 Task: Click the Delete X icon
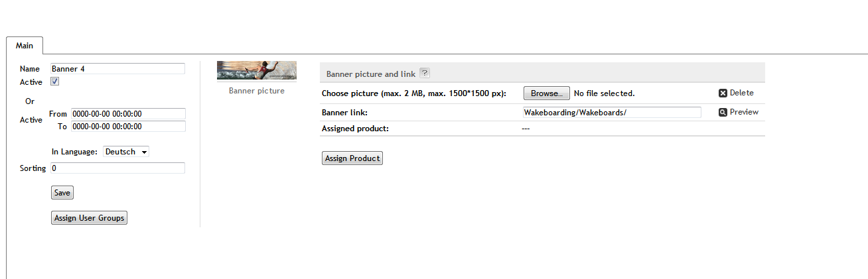[723, 93]
